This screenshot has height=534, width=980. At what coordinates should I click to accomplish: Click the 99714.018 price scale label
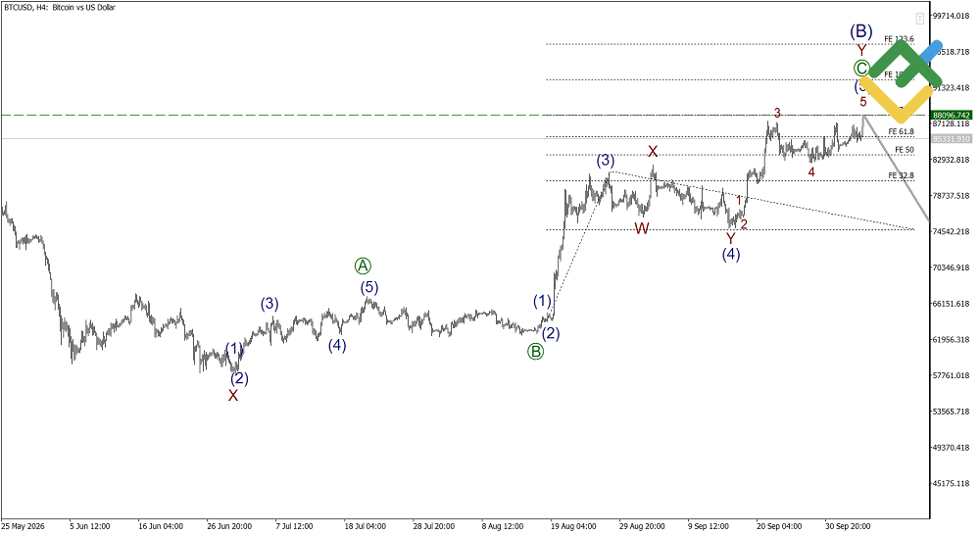[x=952, y=17]
